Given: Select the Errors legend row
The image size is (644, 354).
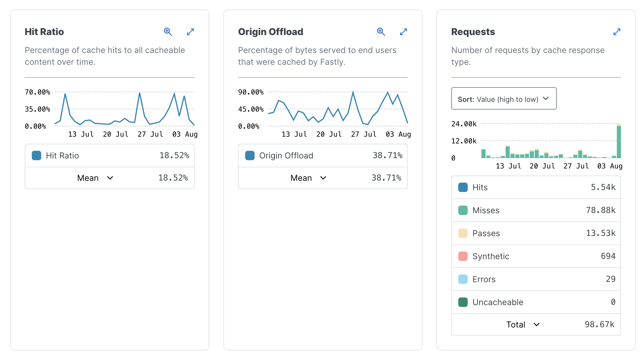Looking at the screenshot, I should [536, 279].
